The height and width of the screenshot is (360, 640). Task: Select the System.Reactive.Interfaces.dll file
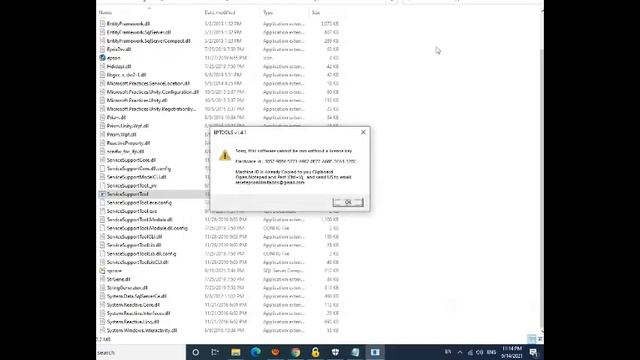coord(138,313)
